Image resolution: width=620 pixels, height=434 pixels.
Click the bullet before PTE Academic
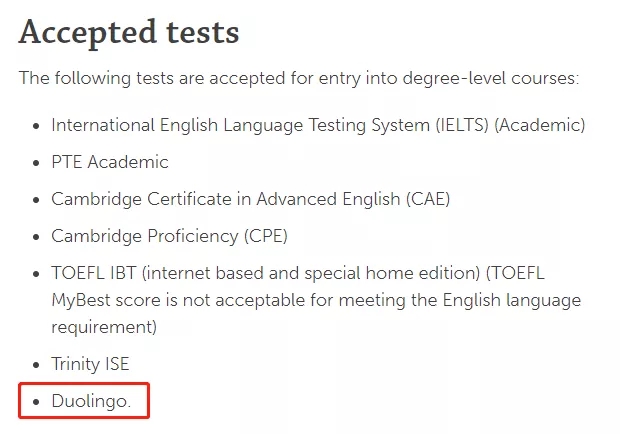36,163
